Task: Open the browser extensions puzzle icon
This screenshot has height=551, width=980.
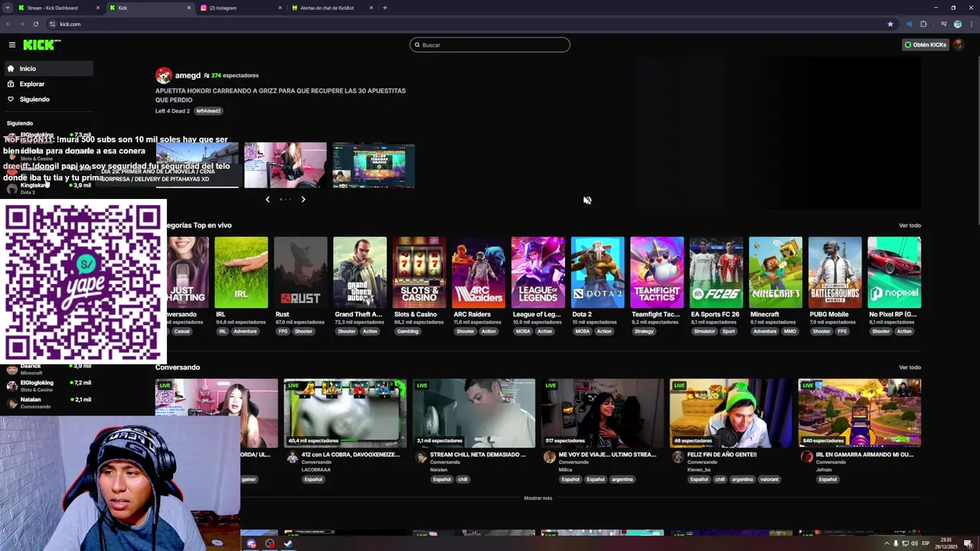Action: pos(923,24)
